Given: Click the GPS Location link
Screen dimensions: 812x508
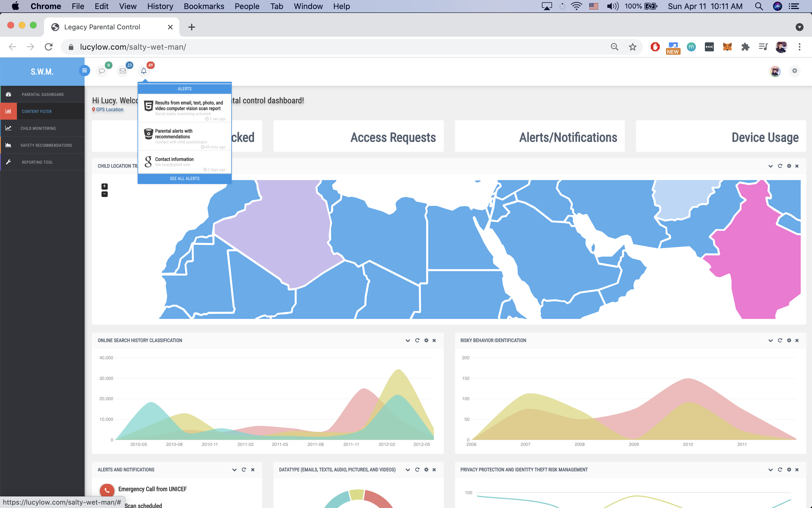Looking at the screenshot, I should click(108, 110).
